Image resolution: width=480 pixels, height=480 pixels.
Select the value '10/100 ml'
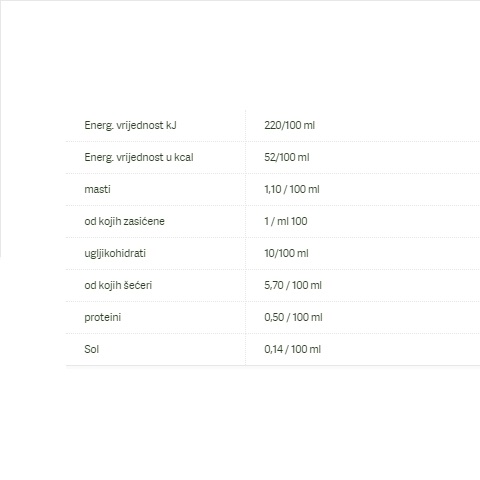click(x=286, y=253)
